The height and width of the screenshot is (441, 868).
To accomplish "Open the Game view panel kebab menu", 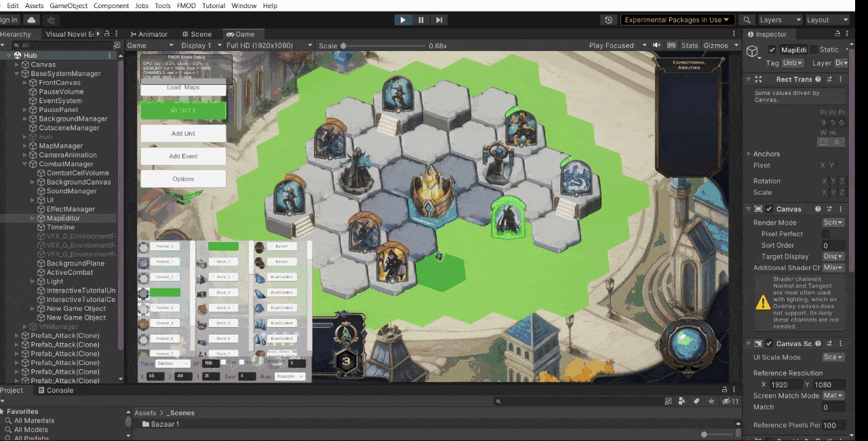I will point(733,34).
